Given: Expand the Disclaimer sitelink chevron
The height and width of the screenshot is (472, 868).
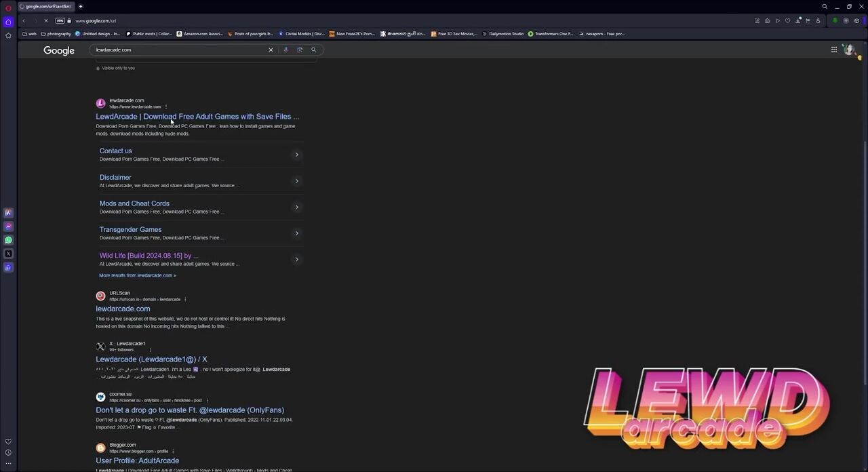Looking at the screenshot, I should click(x=296, y=181).
